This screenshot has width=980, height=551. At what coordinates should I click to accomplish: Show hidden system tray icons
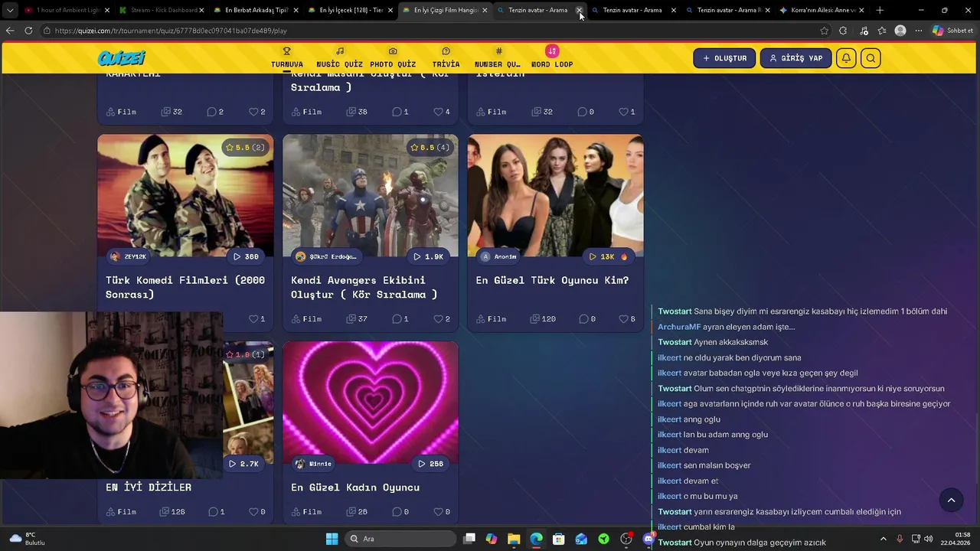(x=883, y=539)
